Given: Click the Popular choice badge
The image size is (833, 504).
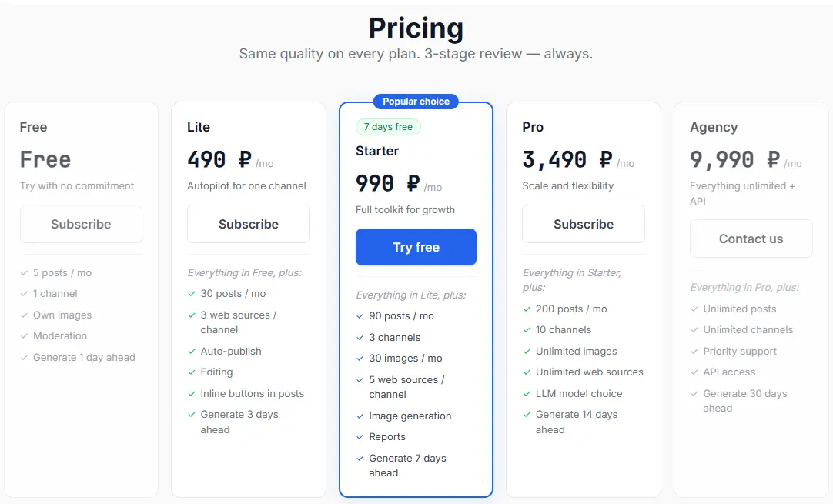Looking at the screenshot, I should pos(416,102).
